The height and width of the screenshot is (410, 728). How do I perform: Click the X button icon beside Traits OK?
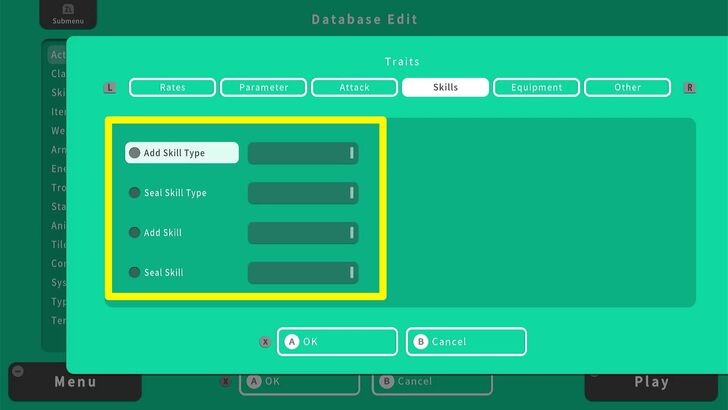point(265,342)
